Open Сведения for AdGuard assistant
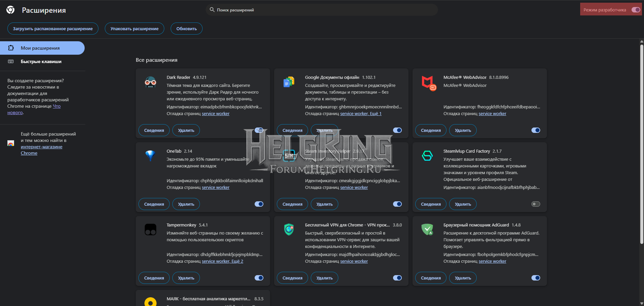Viewport: 644px width, 306px height. [x=431, y=278]
